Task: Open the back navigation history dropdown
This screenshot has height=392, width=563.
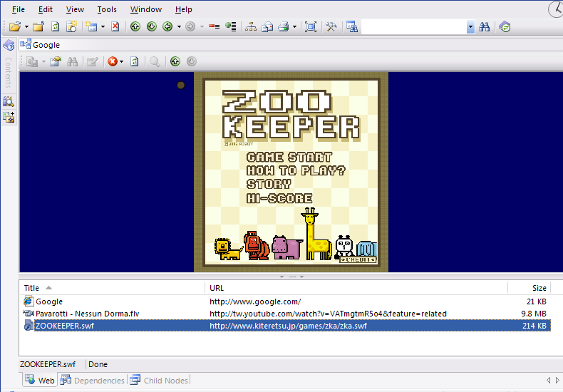Action: click(x=179, y=26)
